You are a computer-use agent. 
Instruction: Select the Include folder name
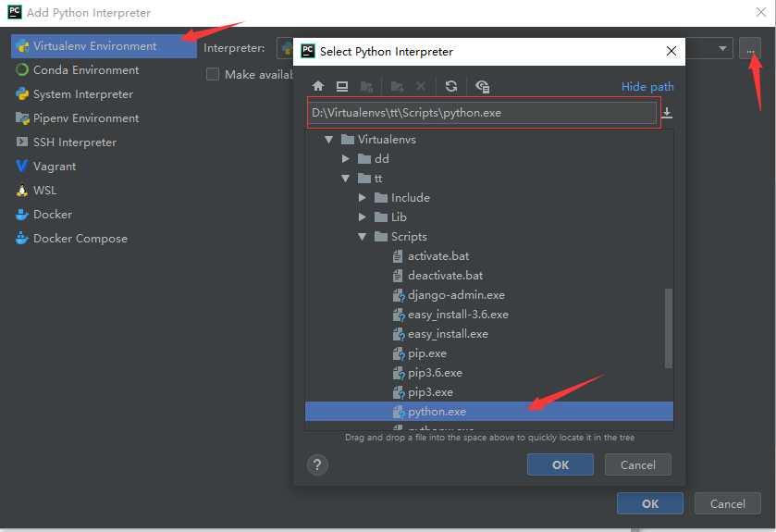point(411,197)
